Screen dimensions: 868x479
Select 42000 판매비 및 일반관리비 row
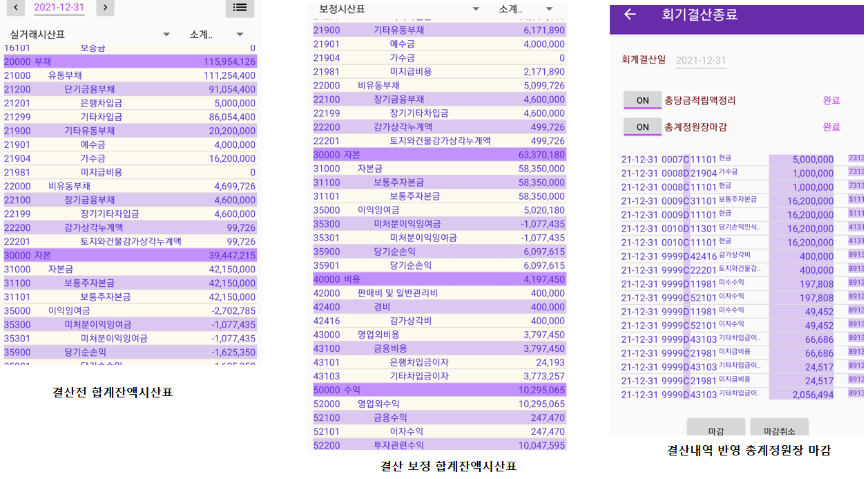pos(439,293)
